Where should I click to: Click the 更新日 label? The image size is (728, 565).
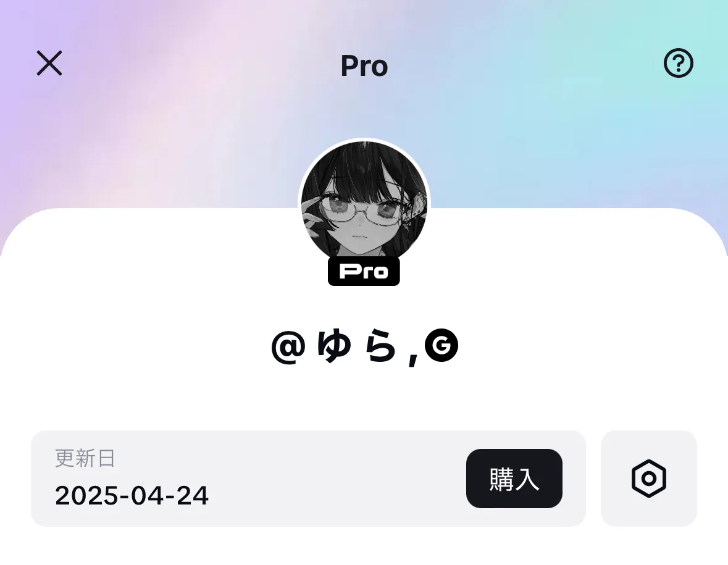pyautogui.click(x=85, y=458)
